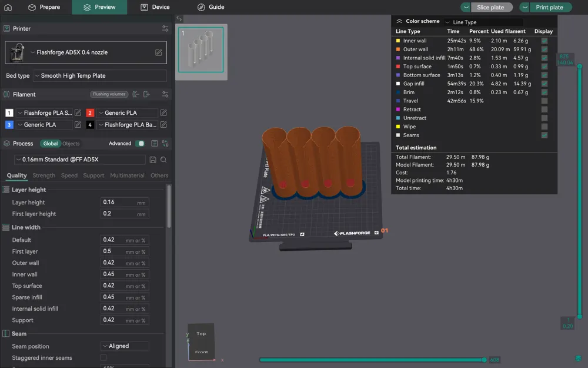This screenshot has width=588, height=368.
Task: Open the Guide tab
Action: [211, 7]
